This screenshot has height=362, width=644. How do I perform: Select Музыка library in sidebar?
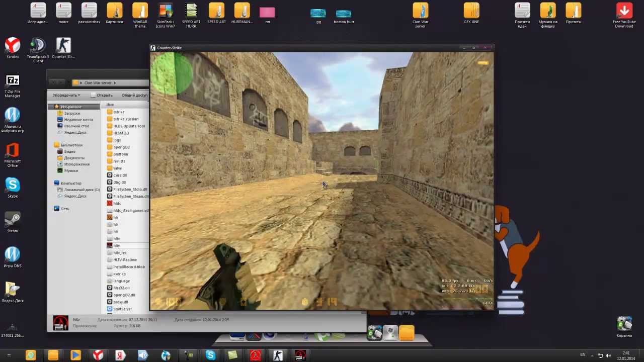(x=70, y=170)
